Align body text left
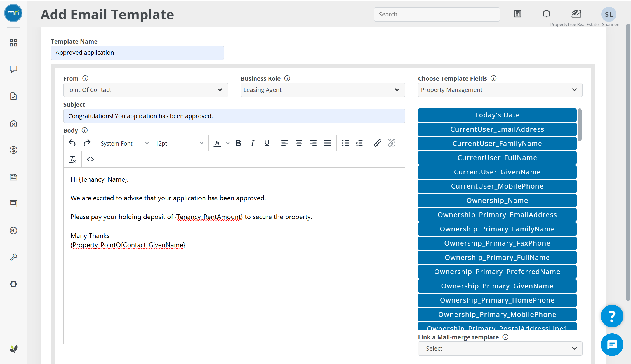 coord(285,143)
